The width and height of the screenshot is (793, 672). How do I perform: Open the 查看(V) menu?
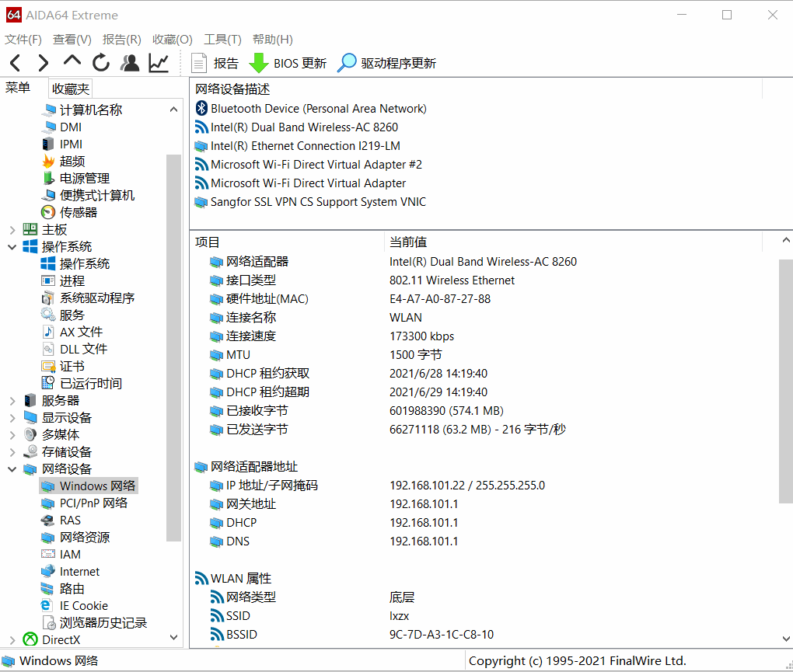pyautogui.click(x=72, y=40)
